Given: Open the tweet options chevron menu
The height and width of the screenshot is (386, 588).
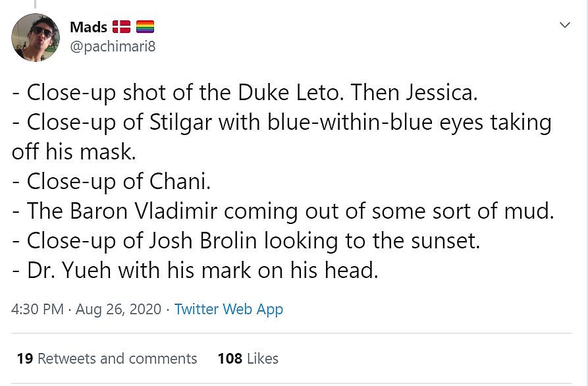Looking at the screenshot, I should (564, 25).
